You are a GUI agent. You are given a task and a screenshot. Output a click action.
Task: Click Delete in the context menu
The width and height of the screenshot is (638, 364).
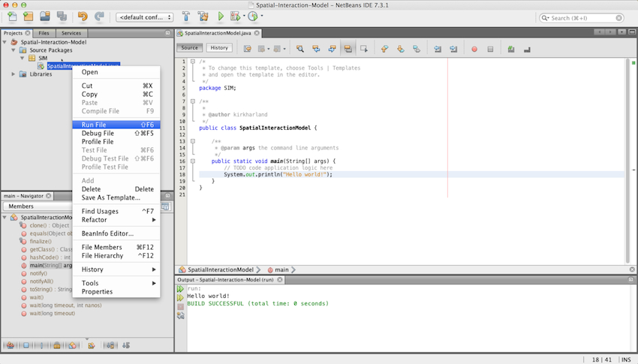pyautogui.click(x=116, y=189)
